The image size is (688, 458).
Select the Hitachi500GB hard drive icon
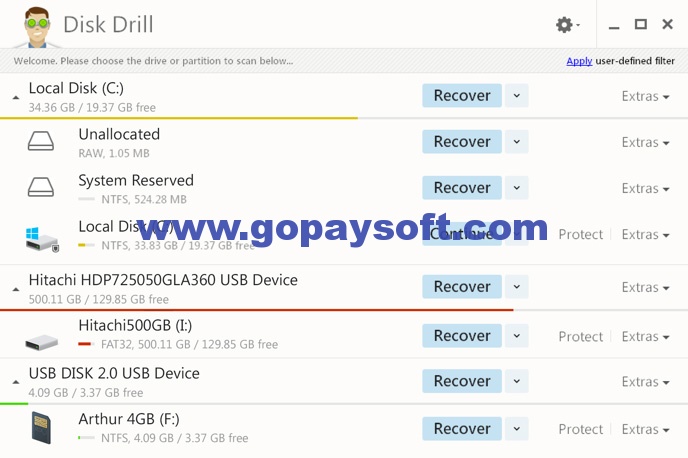[x=42, y=342]
